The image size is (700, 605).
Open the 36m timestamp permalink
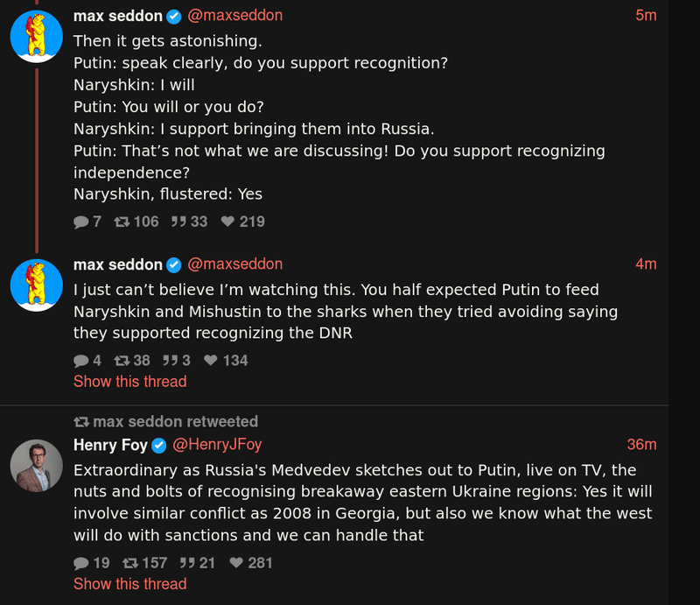(641, 445)
